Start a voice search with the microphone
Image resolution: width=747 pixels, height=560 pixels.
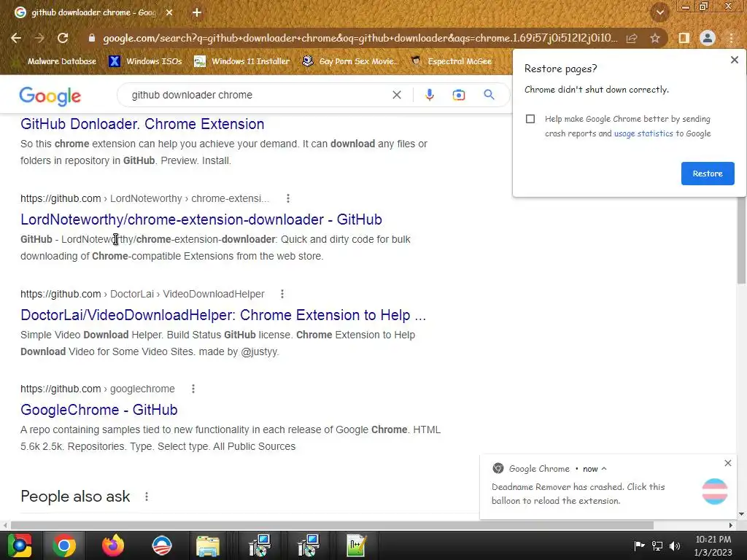click(x=429, y=95)
